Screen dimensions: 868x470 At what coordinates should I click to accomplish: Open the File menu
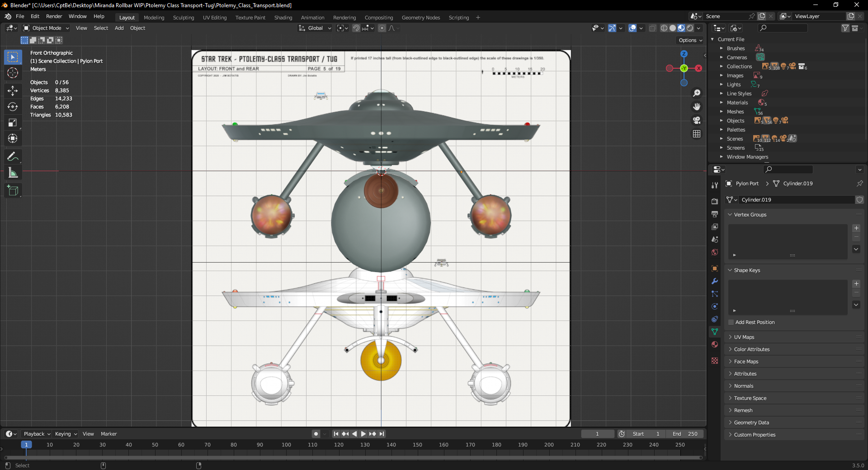20,16
